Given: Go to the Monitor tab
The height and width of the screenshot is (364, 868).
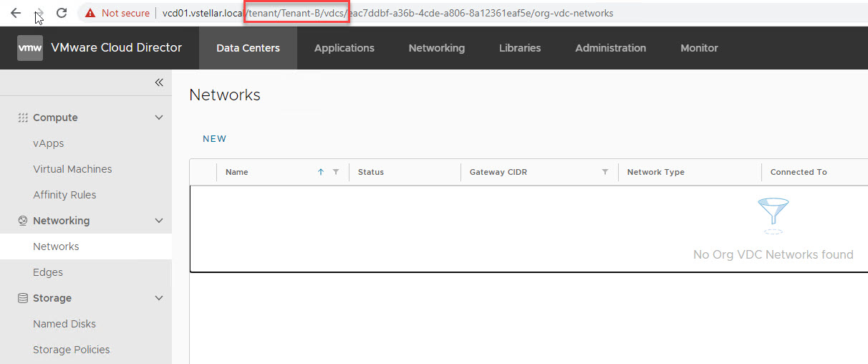Looking at the screenshot, I should (699, 48).
